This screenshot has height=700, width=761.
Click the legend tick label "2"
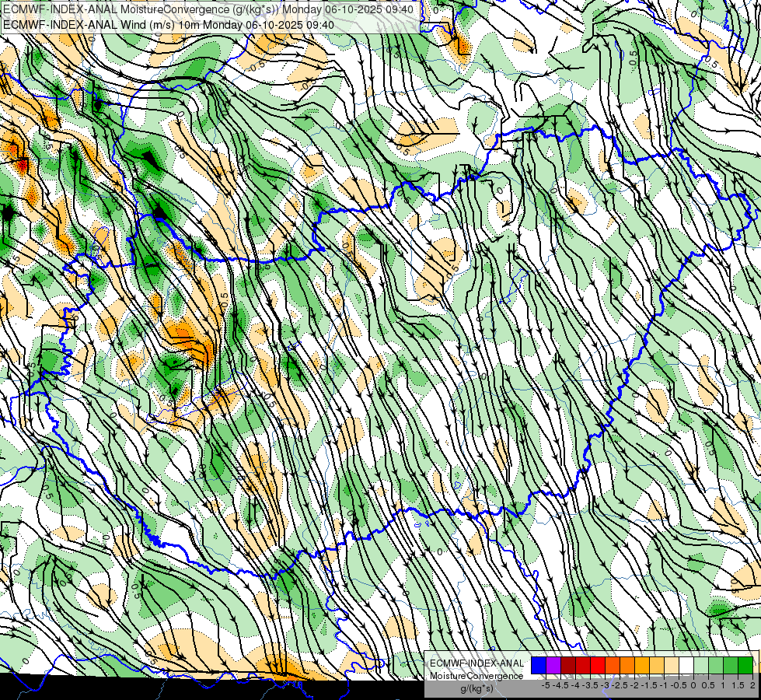click(752, 685)
